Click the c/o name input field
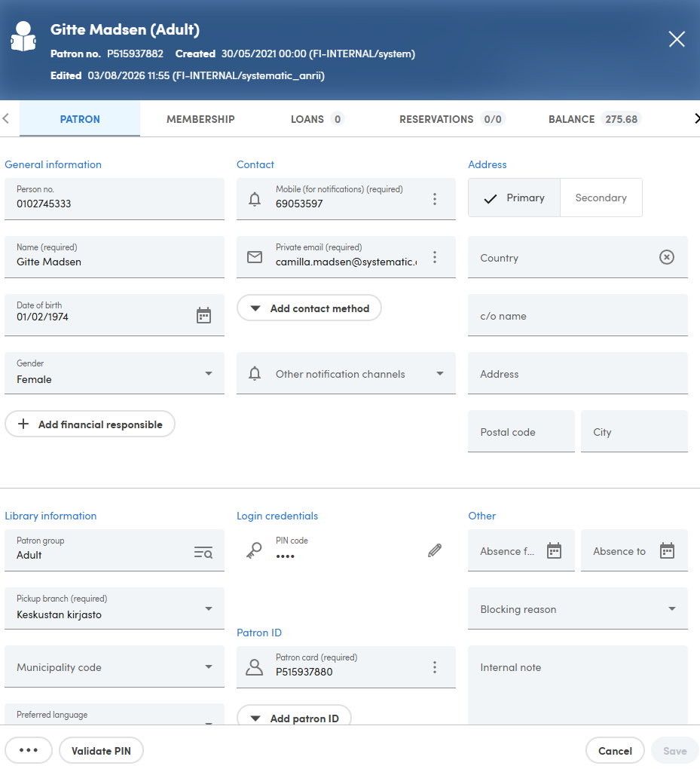 coord(577,315)
